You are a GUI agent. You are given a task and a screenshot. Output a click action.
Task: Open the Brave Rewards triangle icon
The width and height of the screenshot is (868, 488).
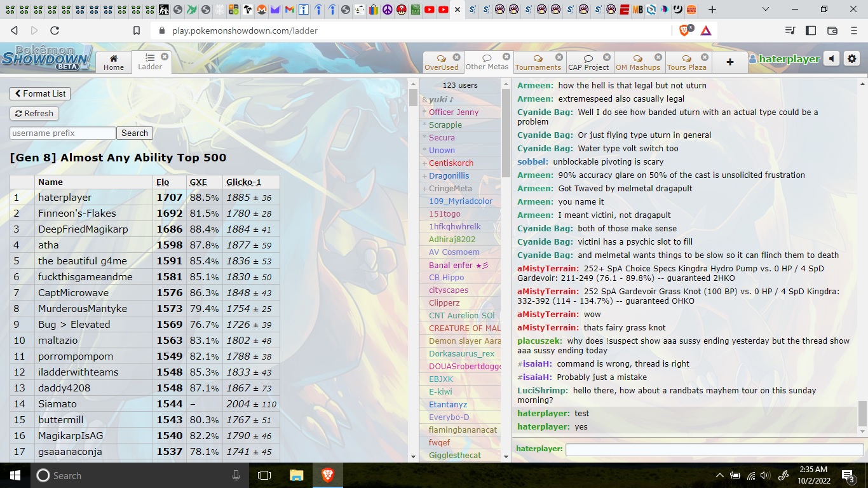[706, 30]
